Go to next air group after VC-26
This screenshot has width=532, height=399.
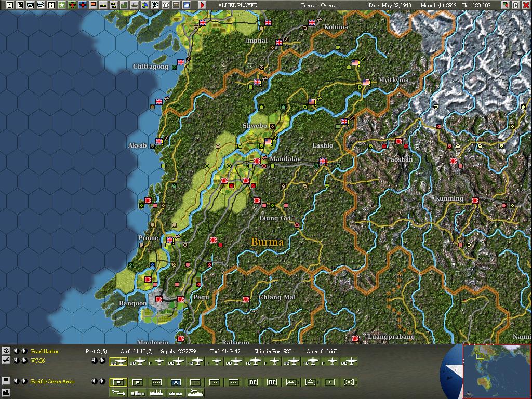click(24, 361)
